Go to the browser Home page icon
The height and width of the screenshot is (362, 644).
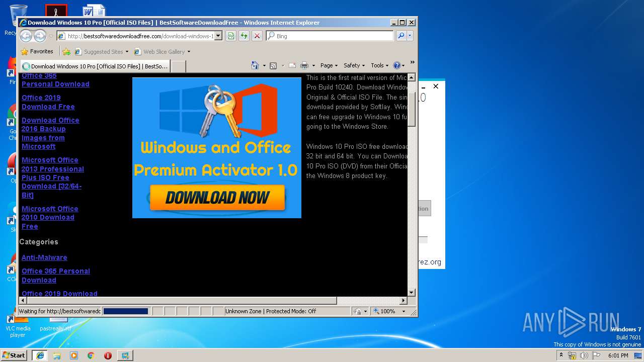coord(255,65)
